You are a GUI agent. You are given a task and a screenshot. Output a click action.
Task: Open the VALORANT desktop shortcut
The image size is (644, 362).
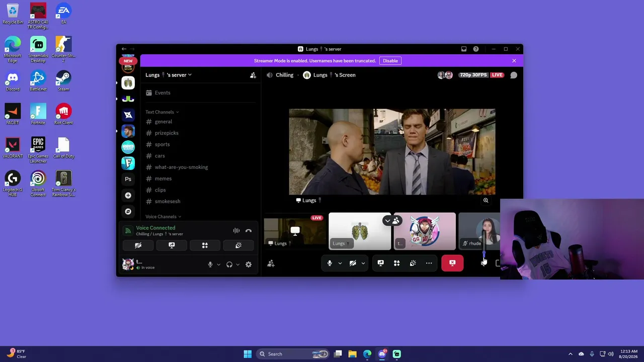click(13, 148)
